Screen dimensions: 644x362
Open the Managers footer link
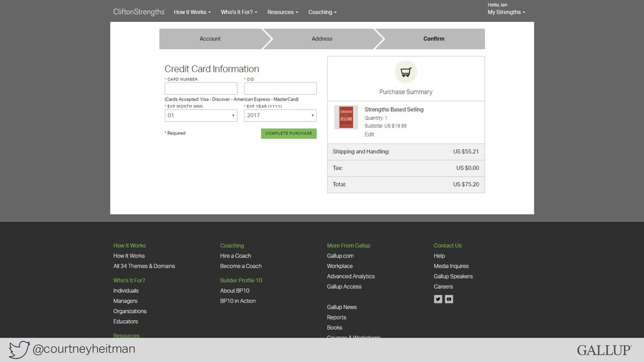coord(125,301)
